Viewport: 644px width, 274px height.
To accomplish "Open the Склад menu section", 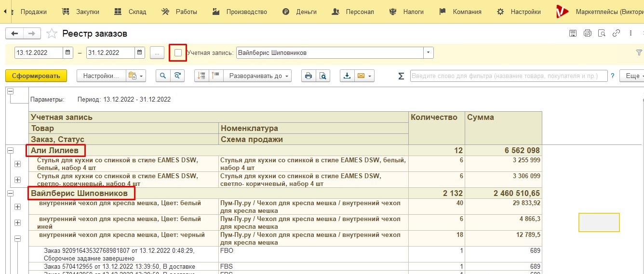I will click(x=130, y=12).
